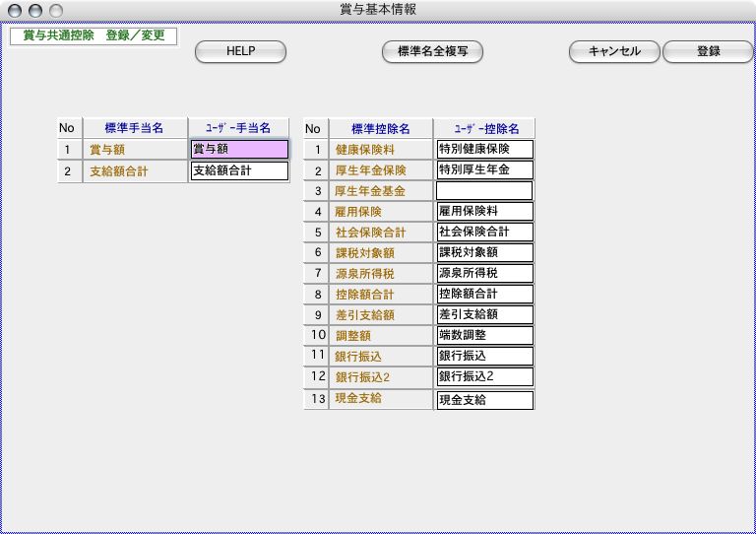Click the 標準控除名 column header

[379, 128]
